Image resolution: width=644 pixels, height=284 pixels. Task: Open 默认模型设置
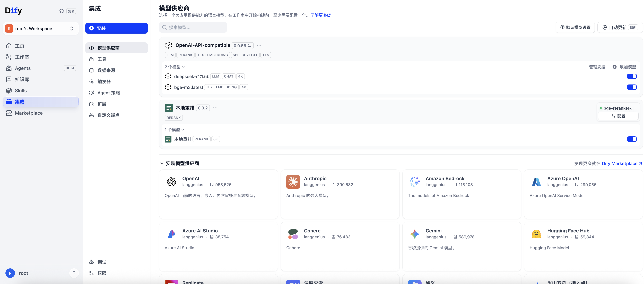coord(575,27)
